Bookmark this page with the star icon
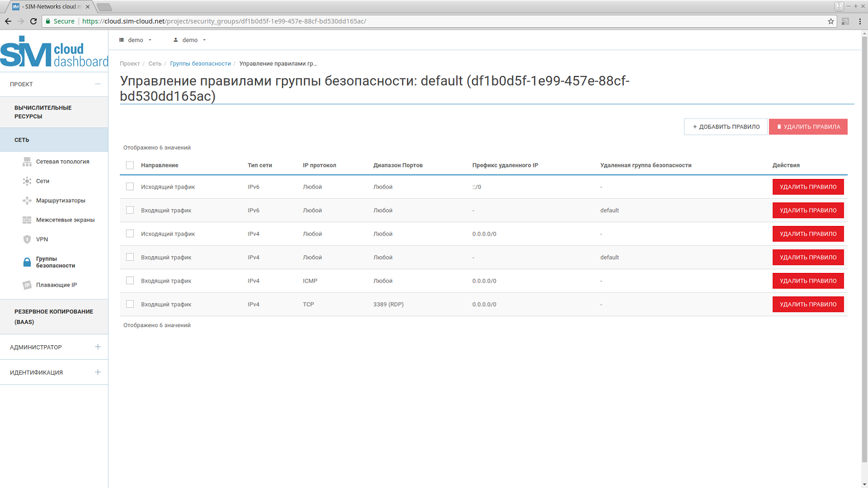The width and height of the screenshot is (868, 488). point(831,21)
